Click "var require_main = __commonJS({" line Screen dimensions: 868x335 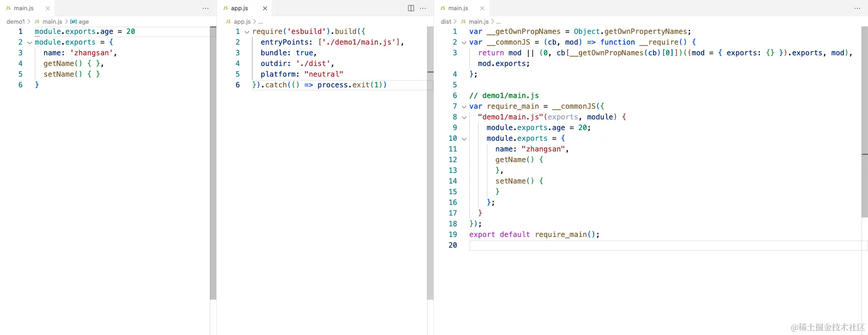tap(537, 106)
